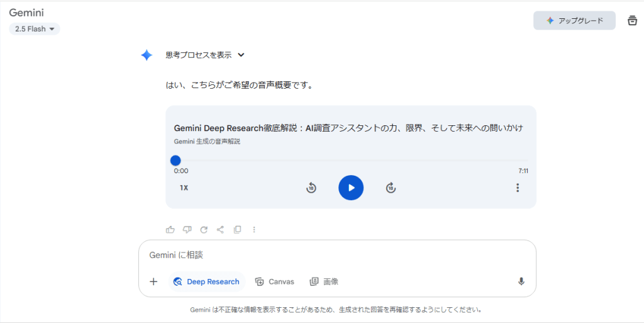Click the 0:00 elapsed time label
Screen dimensions: 644x323
point(180,171)
